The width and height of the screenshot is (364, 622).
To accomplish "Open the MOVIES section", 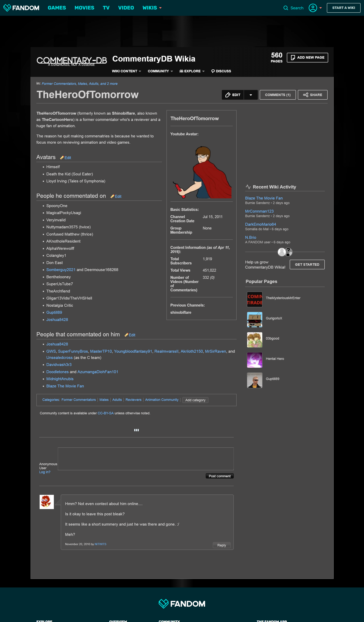I will pos(84,8).
